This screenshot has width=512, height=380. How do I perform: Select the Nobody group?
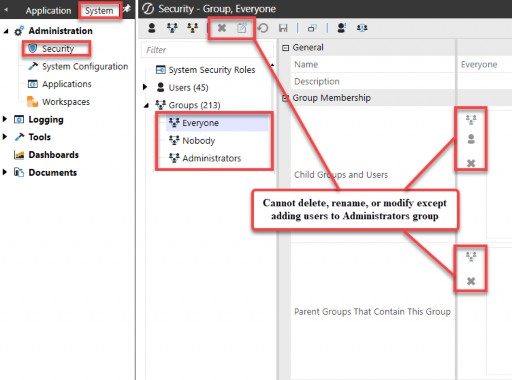pos(199,141)
